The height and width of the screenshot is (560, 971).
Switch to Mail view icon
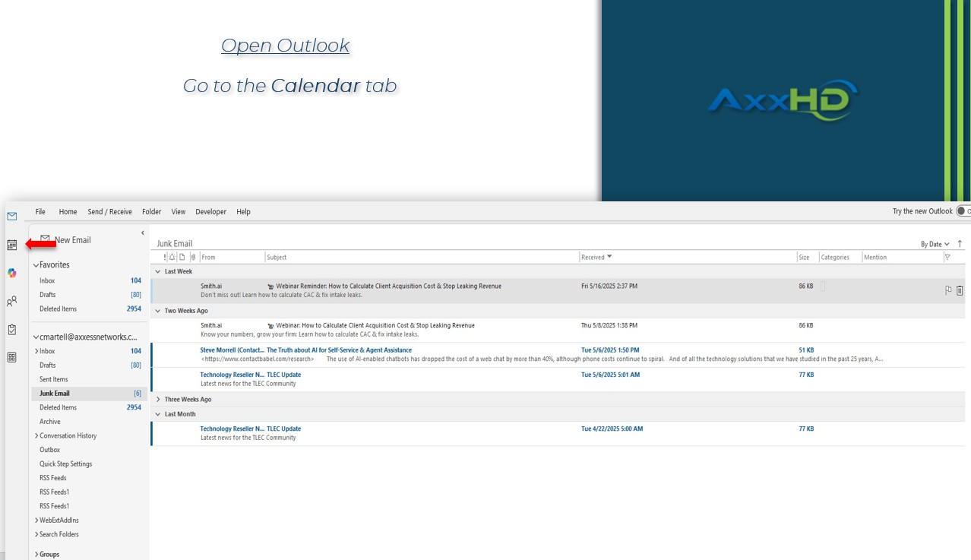coord(12,217)
